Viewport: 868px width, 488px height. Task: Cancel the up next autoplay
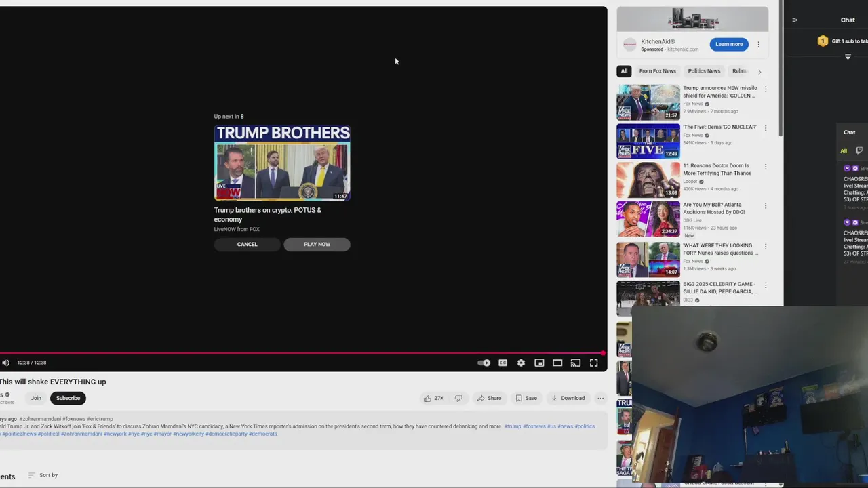tap(248, 244)
